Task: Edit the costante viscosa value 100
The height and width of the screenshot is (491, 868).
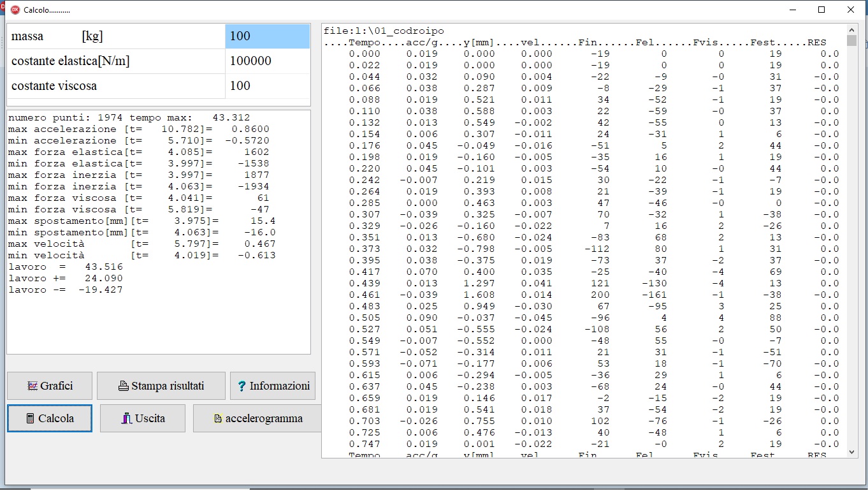Action: (x=268, y=86)
